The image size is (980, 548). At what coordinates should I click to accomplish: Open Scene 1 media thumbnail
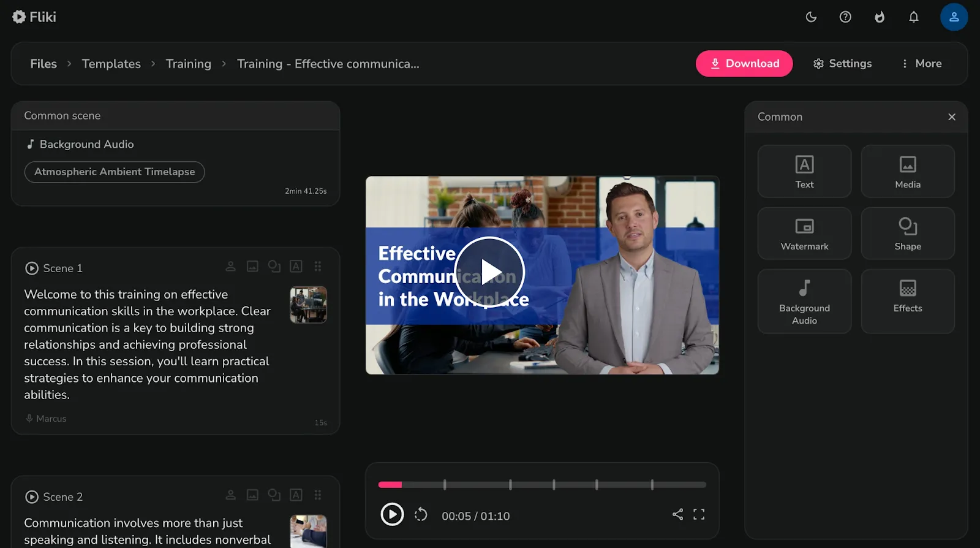click(x=308, y=305)
